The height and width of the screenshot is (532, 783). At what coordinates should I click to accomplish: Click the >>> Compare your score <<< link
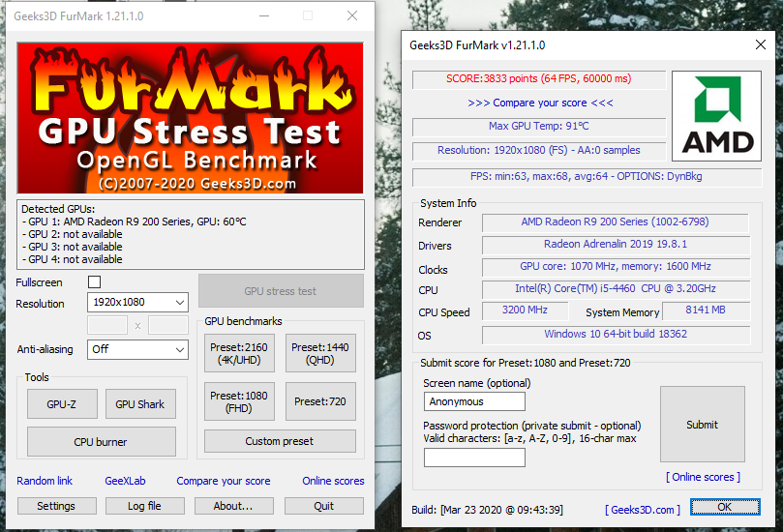(540, 103)
